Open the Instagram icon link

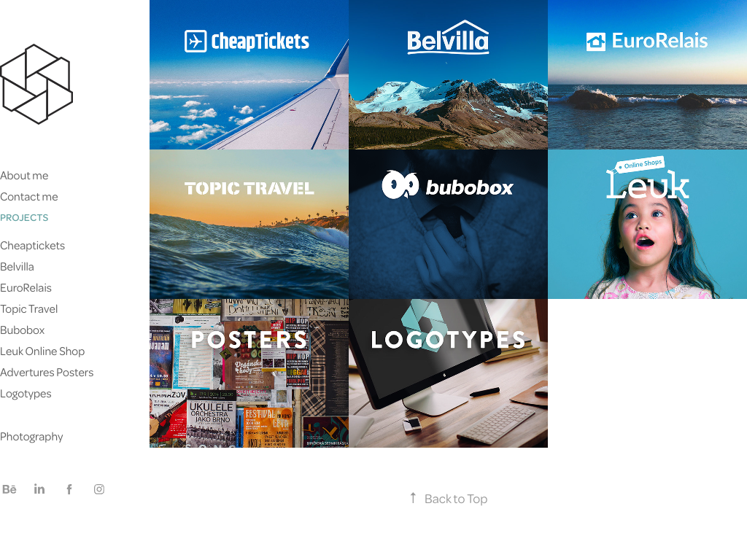[x=99, y=489]
